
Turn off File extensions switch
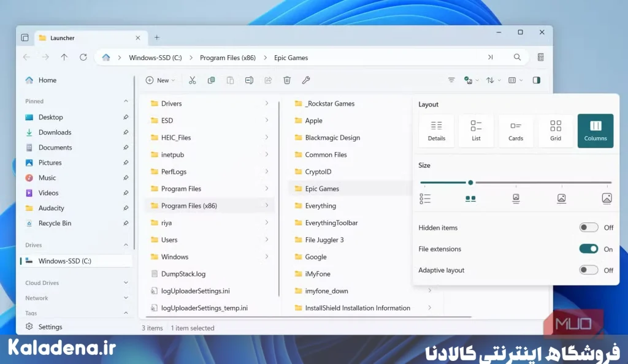click(x=589, y=249)
